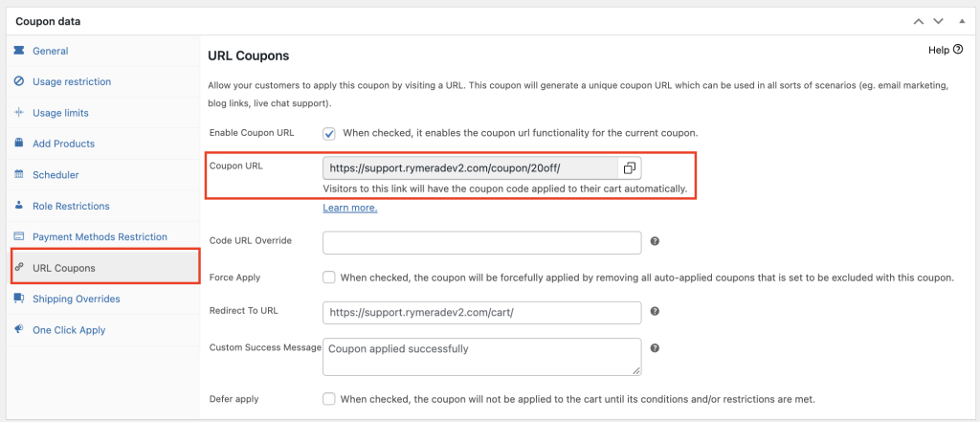Focus the Redirect To URL field
The height and width of the screenshot is (422, 980).
482,313
